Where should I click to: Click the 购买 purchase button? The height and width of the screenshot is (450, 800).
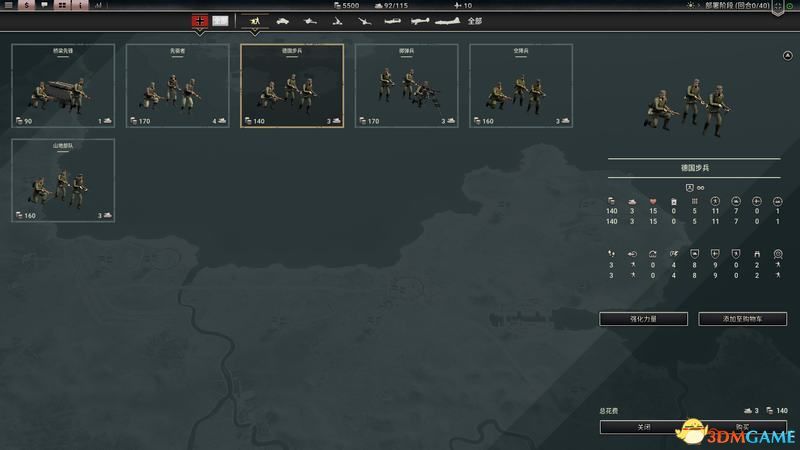742,427
